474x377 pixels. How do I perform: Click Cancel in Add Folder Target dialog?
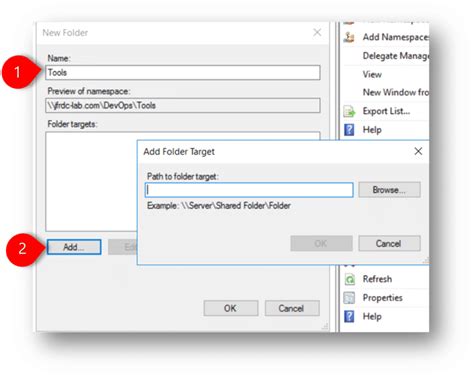click(x=389, y=244)
